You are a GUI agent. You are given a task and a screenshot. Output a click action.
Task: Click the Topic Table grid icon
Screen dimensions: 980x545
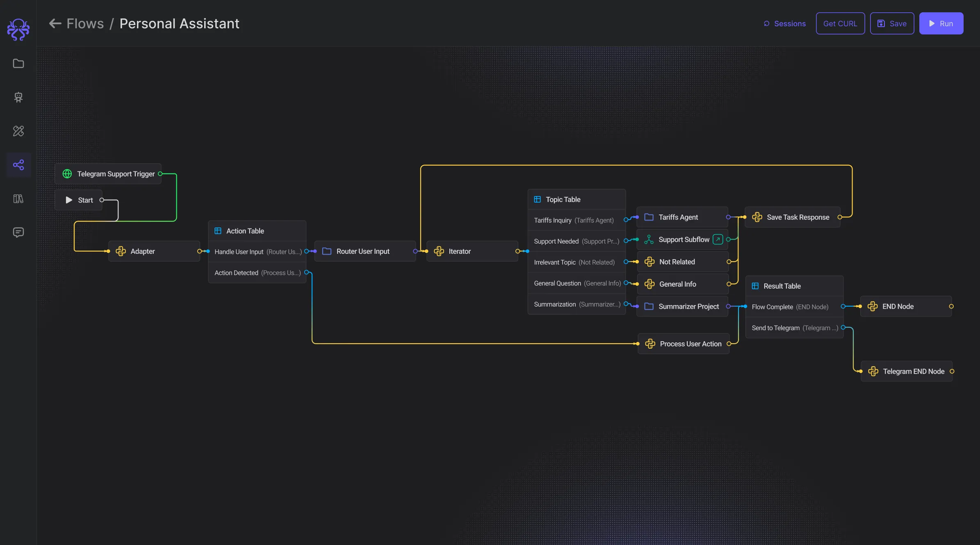coord(537,199)
